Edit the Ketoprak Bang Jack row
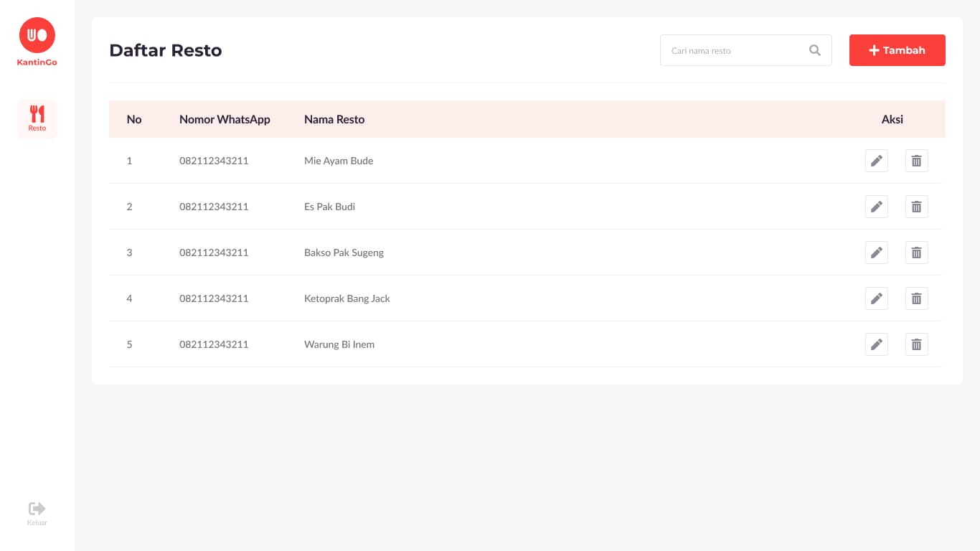 [877, 298]
